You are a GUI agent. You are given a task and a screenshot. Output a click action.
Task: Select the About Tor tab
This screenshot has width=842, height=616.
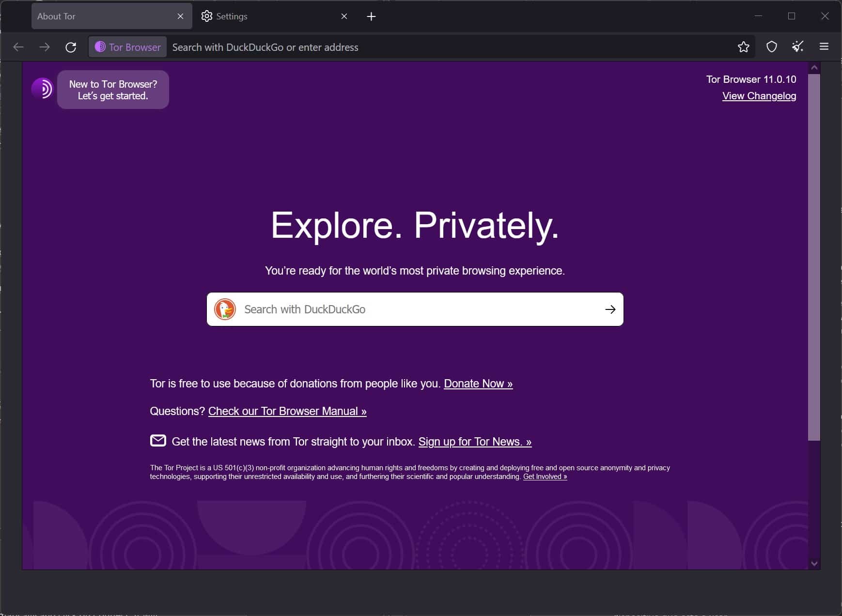[102, 16]
